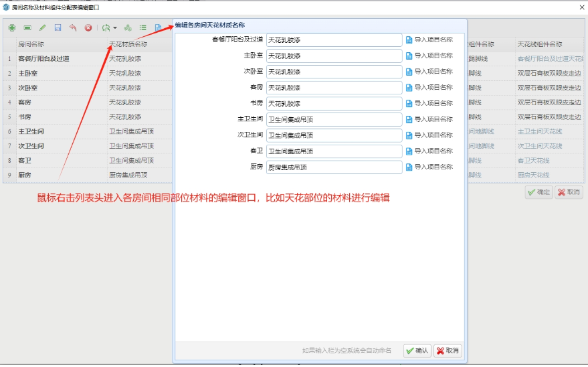
Task: Click the 主卫生间 input containing 卫生间集成吊顶
Action: tap(334, 119)
